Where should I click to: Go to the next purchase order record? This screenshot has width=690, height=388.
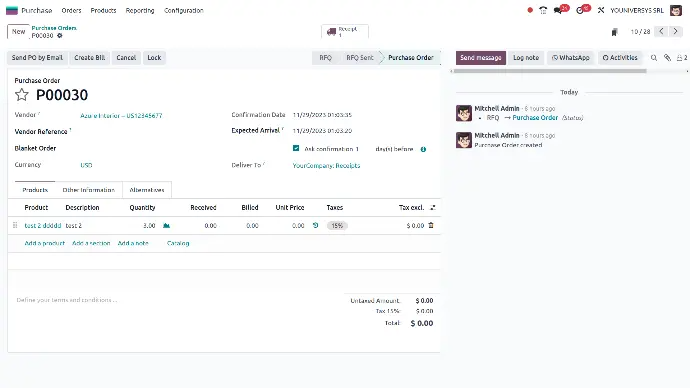tap(675, 31)
